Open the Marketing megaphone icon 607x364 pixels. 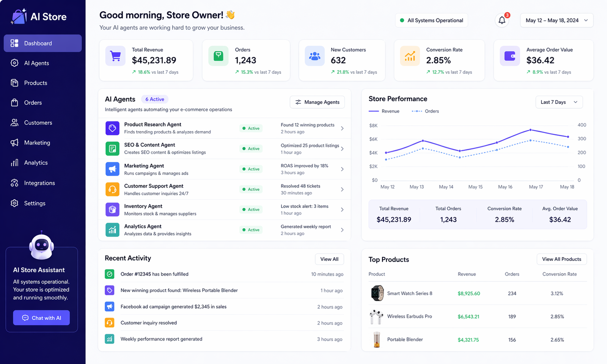(14, 143)
